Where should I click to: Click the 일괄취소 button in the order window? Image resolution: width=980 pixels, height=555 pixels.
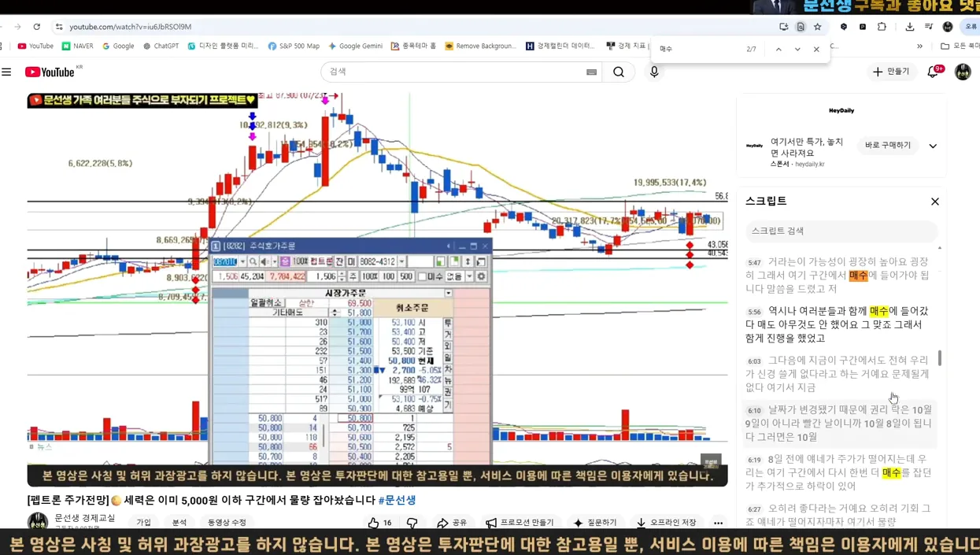tap(265, 302)
